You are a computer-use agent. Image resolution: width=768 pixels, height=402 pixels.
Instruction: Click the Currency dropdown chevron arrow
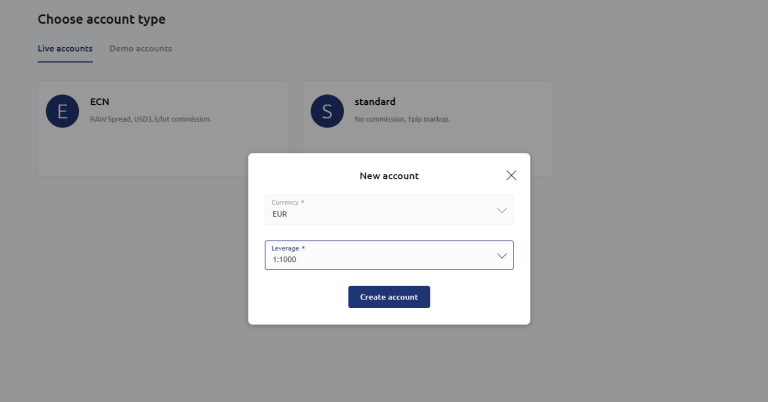pyautogui.click(x=502, y=210)
